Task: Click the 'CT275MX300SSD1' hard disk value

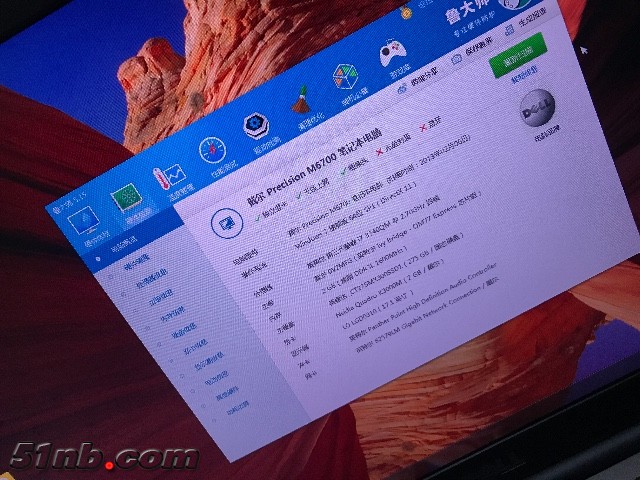Action: 397,269
